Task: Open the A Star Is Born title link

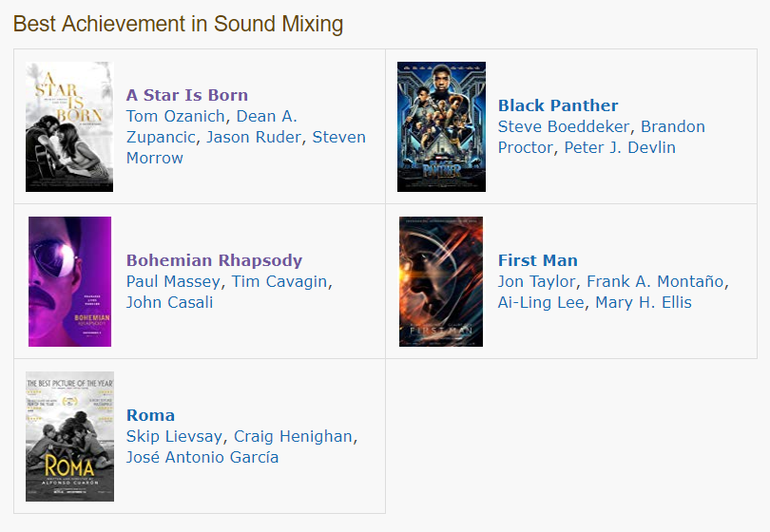Action: [187, 95]
